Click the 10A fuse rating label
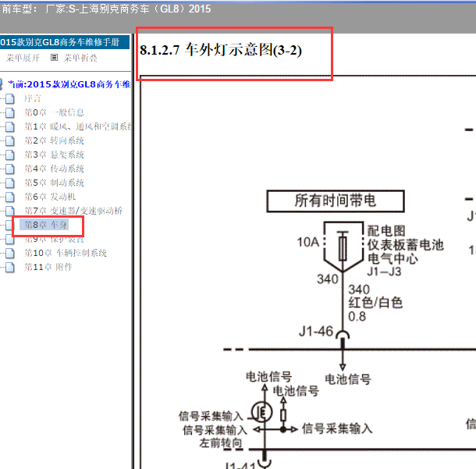The width and height of the screenshot is (476, 469). pos(307,242)
